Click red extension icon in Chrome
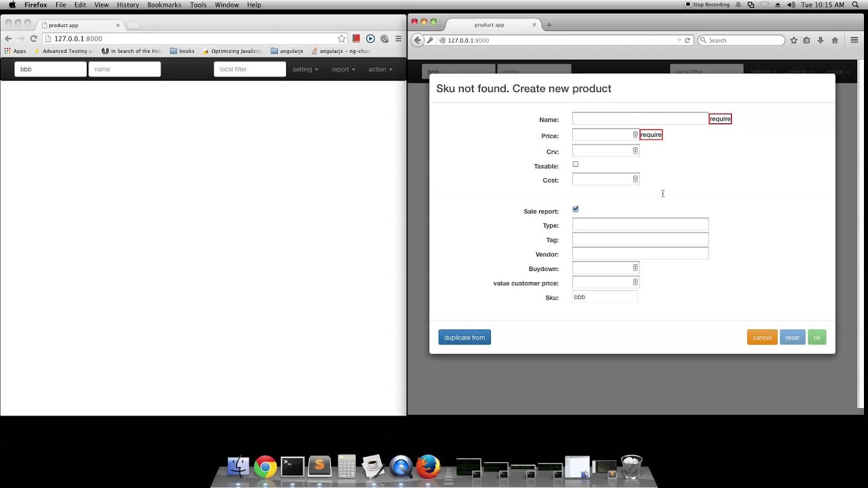 356,39
